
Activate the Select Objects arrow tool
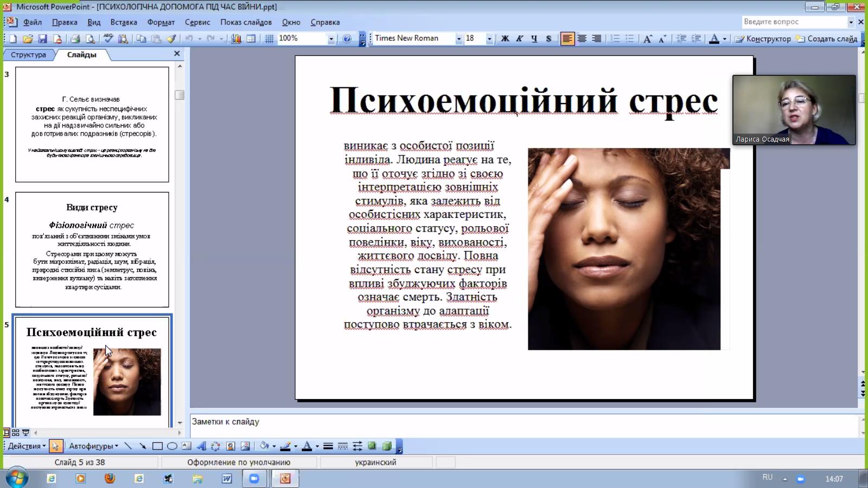pos(55,446)
